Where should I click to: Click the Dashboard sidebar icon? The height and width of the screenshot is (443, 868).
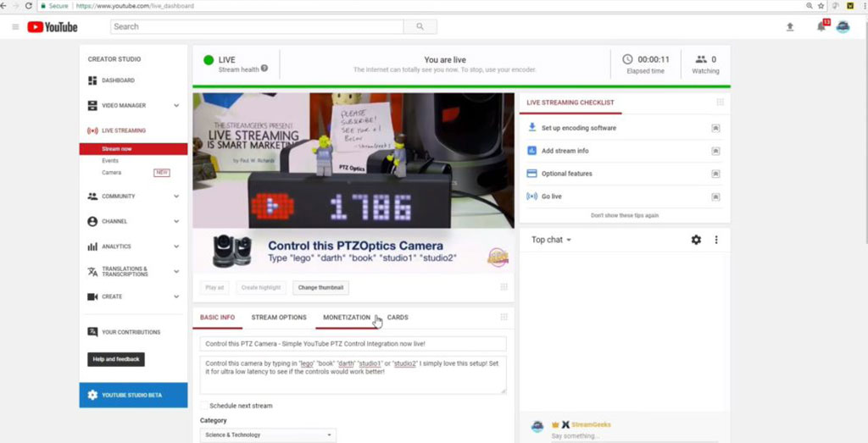[92, 80]
